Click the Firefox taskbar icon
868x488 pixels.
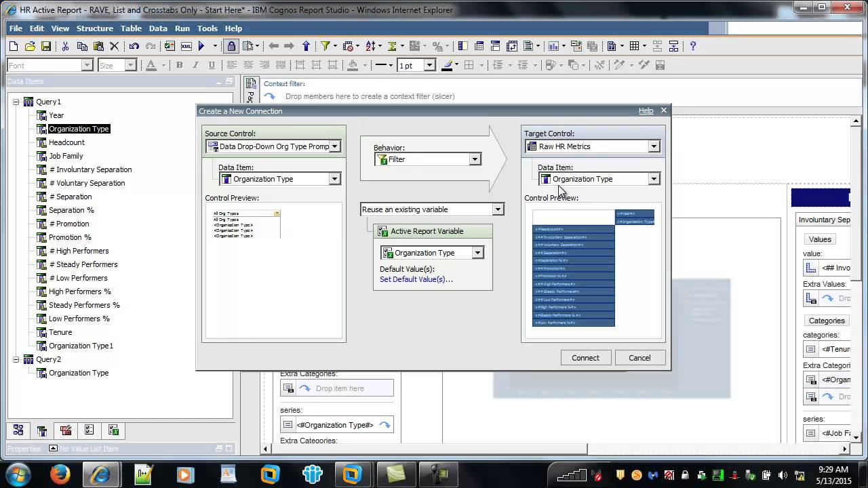(x=60, y=474)
